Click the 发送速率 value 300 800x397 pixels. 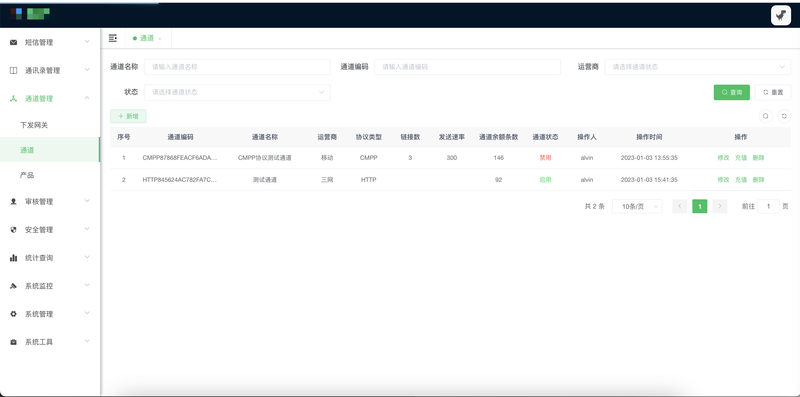(452, 158)
